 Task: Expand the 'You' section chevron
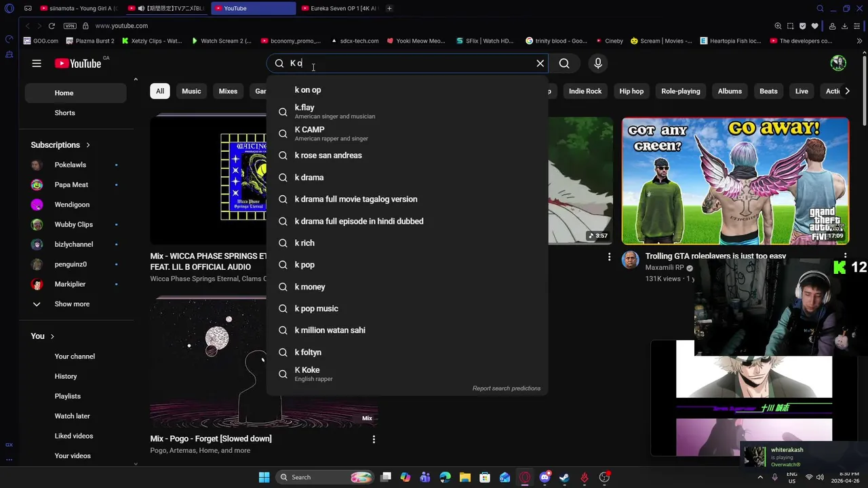pos(52,336)
